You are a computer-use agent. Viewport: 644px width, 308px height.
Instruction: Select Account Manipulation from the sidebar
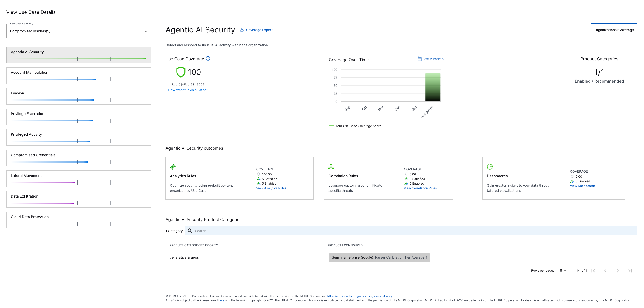(x=78, y=76)
